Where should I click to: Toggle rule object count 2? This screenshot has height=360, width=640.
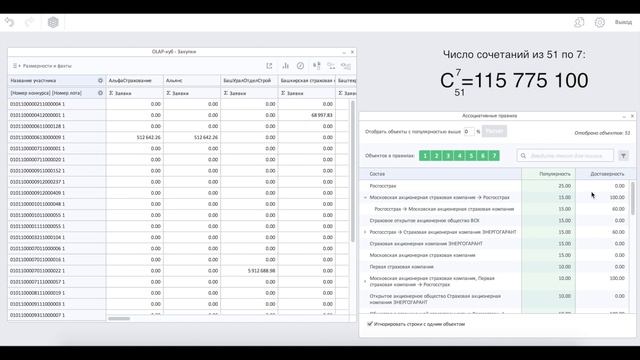click(436, 156)
